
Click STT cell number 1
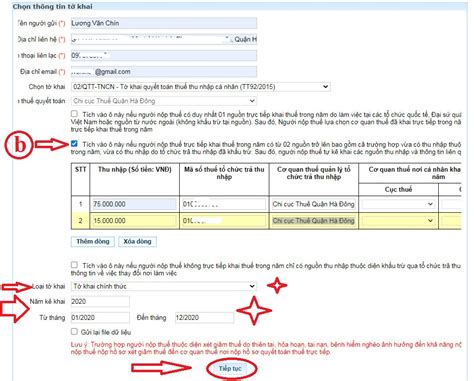(80, 204)
